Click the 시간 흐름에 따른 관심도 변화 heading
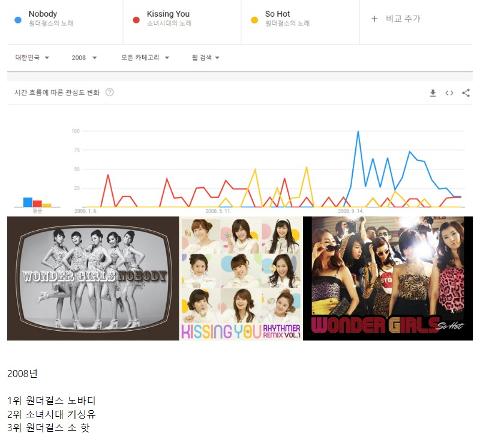This screenshot has width=480, height=448. [x=57, y=92]
